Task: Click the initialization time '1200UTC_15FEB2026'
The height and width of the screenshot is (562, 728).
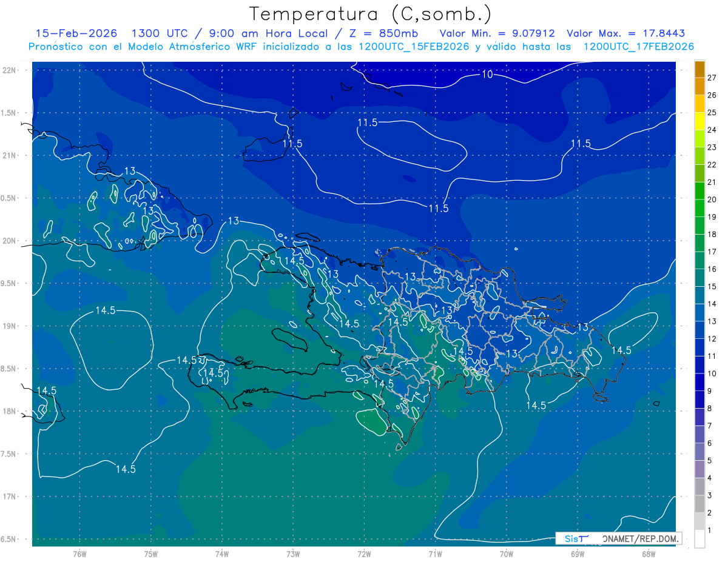Action: tap(414, 47)
